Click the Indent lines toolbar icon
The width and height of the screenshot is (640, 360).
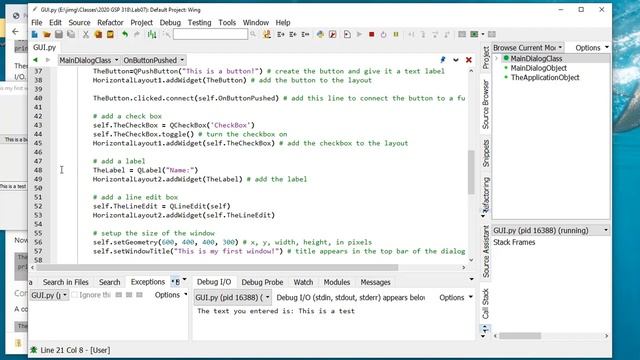[281, 35]
